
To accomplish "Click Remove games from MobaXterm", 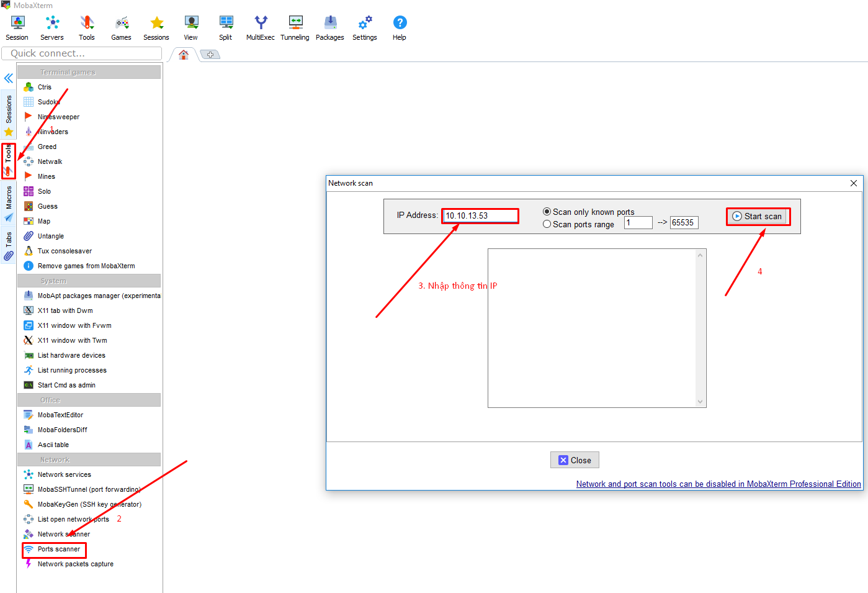I will (86, 266).
